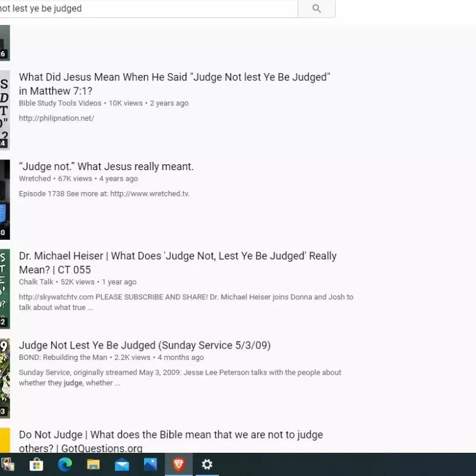This screenshot has height=476, width=476.
Task: Open "Judge not." What Jesus really meant video
Action: tap(106, 167)
